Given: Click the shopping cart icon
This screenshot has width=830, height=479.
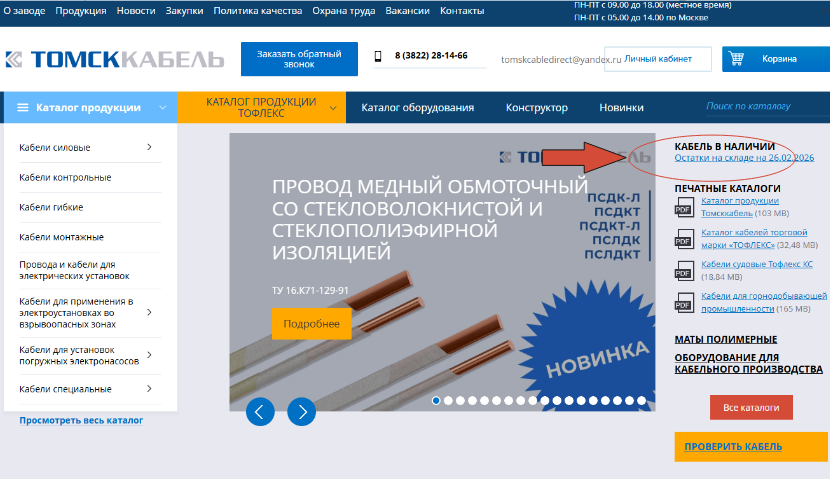Looking at the screenshot, I should click(x=737, y=59).
